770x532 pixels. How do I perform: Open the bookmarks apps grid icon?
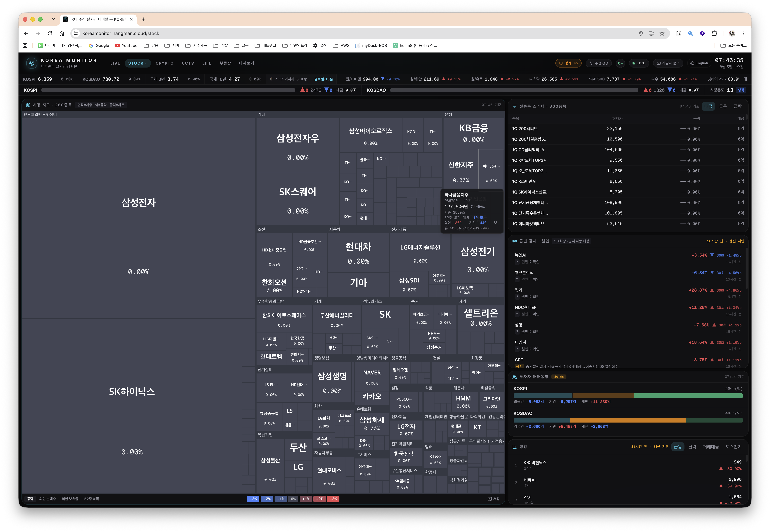pos(25,45)
